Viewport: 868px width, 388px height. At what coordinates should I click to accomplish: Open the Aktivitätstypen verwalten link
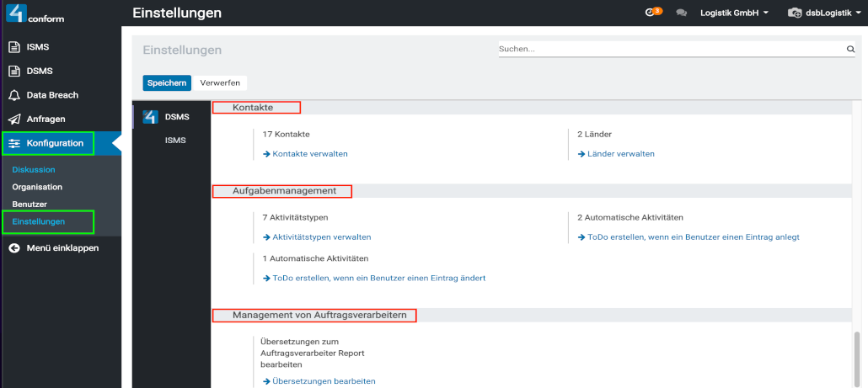(x=321, y=237)
